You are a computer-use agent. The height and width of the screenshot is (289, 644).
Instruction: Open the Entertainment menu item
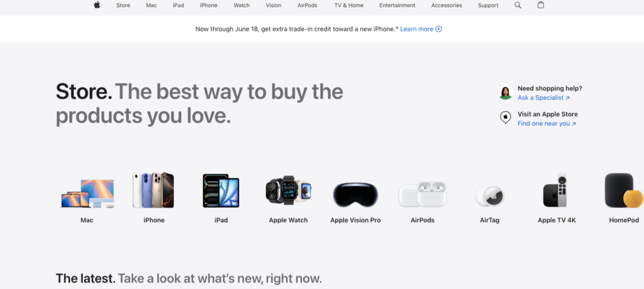(x=397, y=5)
